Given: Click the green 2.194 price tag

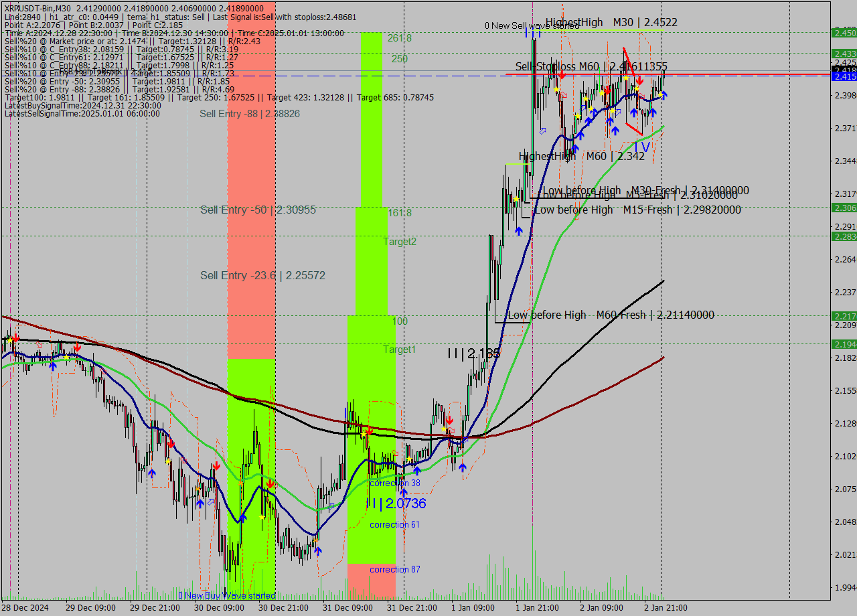Looking at the screenshot, I should point(844,343).
